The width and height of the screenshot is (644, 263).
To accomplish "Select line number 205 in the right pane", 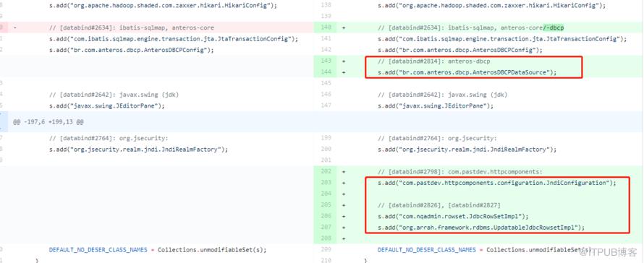I will coord(327,204).
